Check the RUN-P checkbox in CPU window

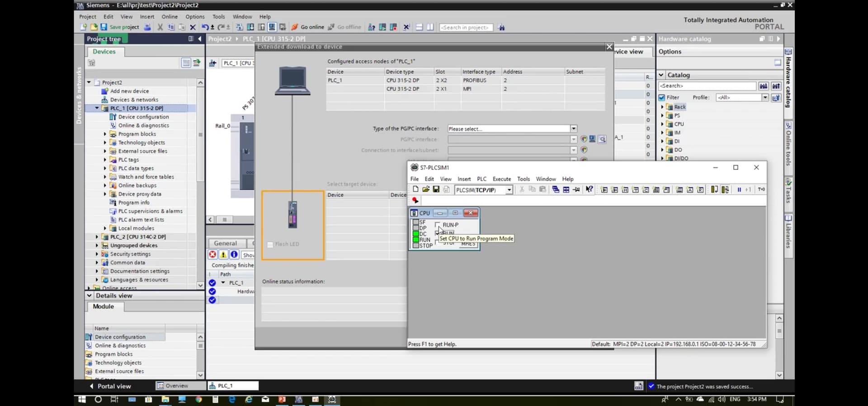(x=437, y=224)
